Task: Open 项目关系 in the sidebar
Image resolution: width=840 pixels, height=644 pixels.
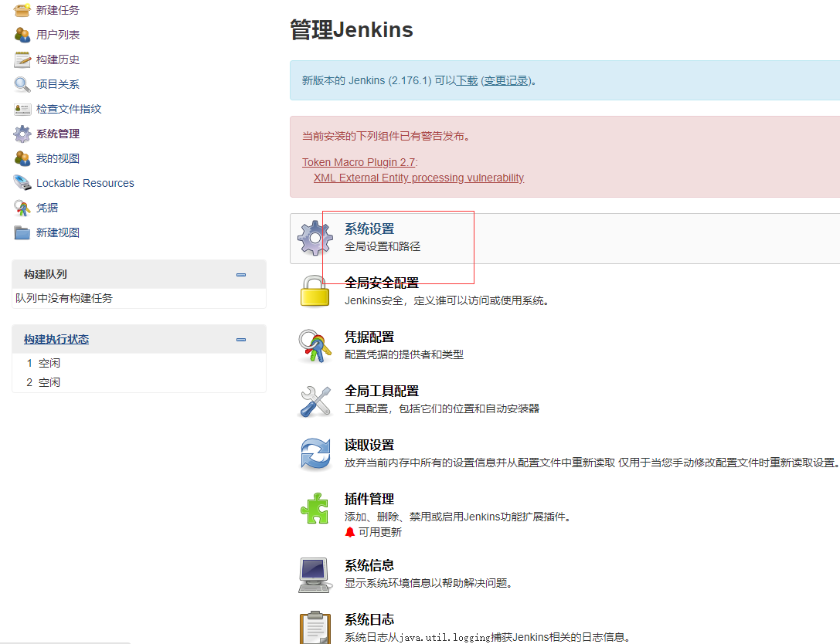Action: pyautogui.click(x=58, y=84)
